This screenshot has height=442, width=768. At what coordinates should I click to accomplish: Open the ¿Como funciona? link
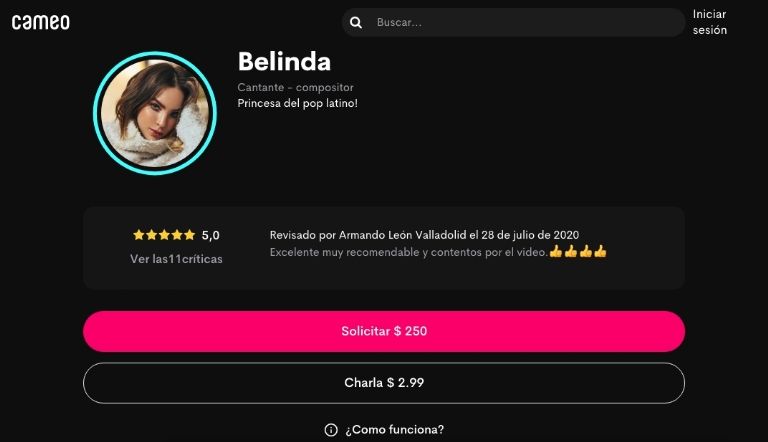point(394,430)
